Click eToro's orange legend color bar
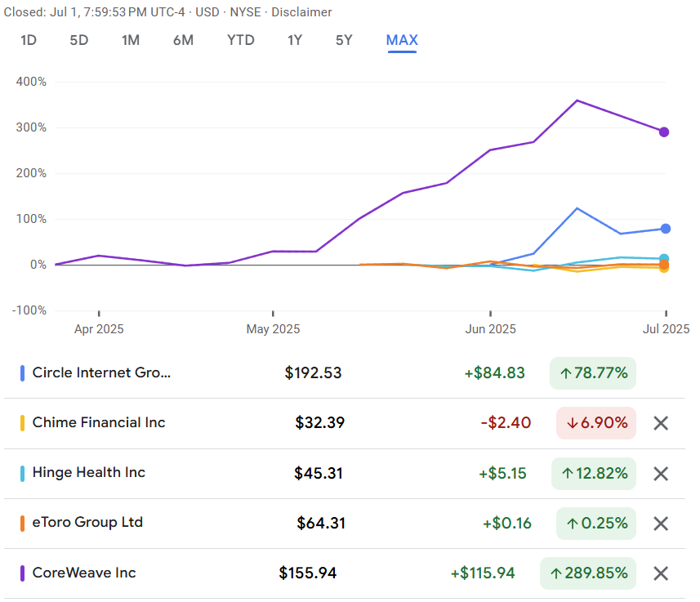The width and height of the screenshot is (700, 602). tap(22, 524)
